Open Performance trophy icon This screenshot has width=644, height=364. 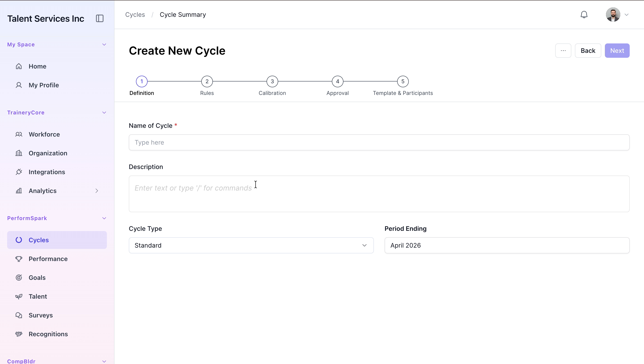[x=19, y=259]
